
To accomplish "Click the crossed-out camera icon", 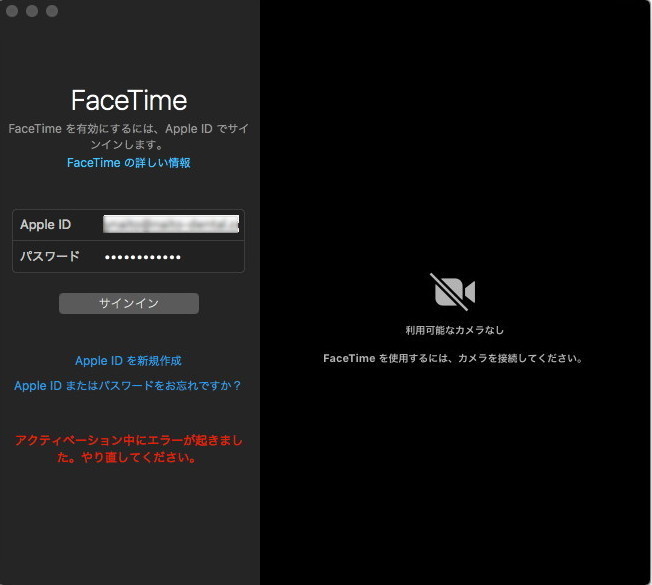I will click(x=454, y=292).
